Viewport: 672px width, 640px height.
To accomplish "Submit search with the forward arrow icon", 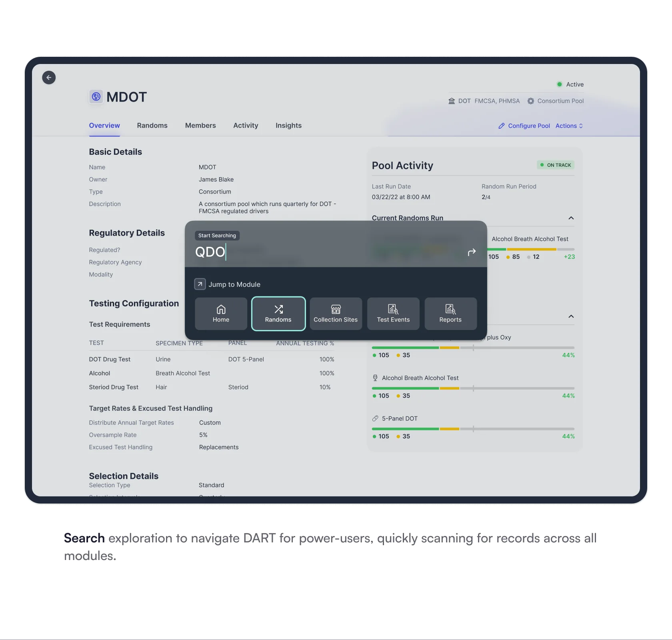I will tap(472, 252).
